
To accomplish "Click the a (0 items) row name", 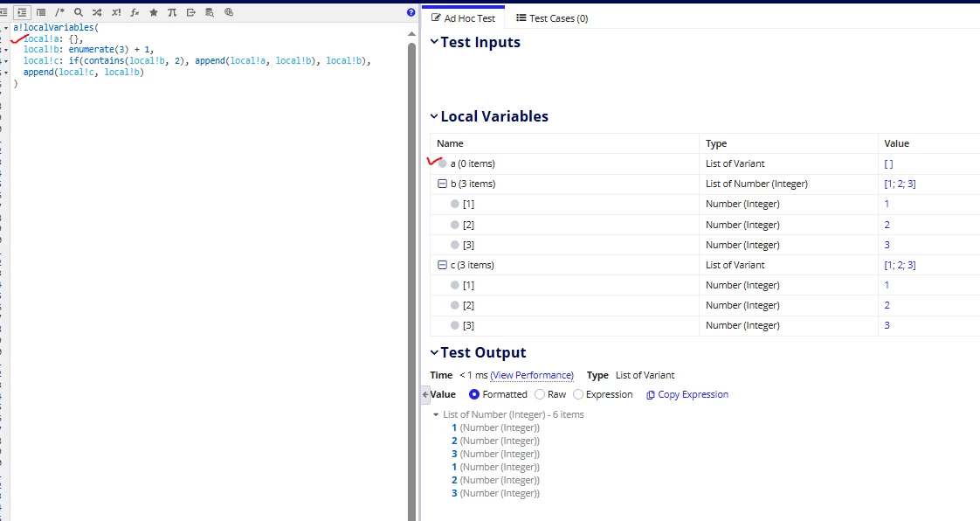I will tap(473, 163).
